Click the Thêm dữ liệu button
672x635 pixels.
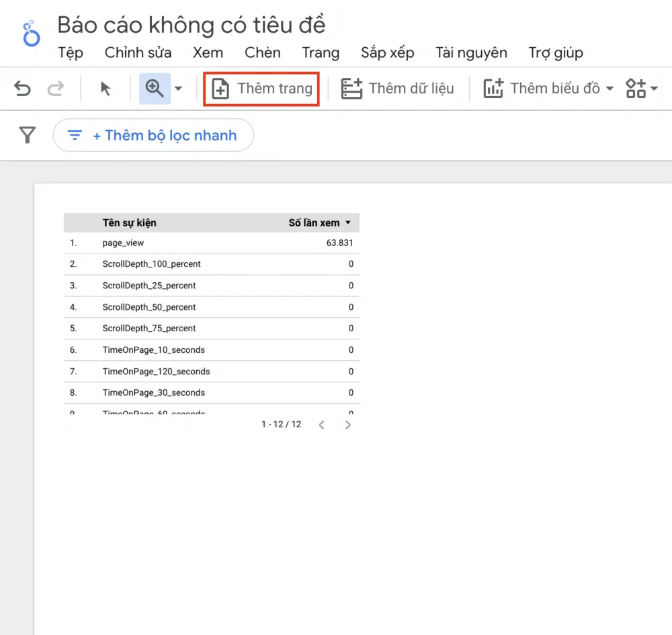click(397, 89)
